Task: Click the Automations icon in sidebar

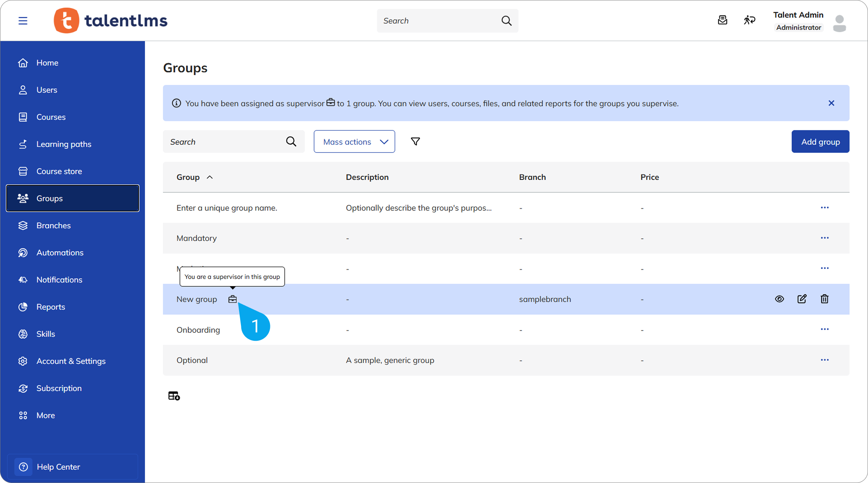Action: [x=23, y=252]
